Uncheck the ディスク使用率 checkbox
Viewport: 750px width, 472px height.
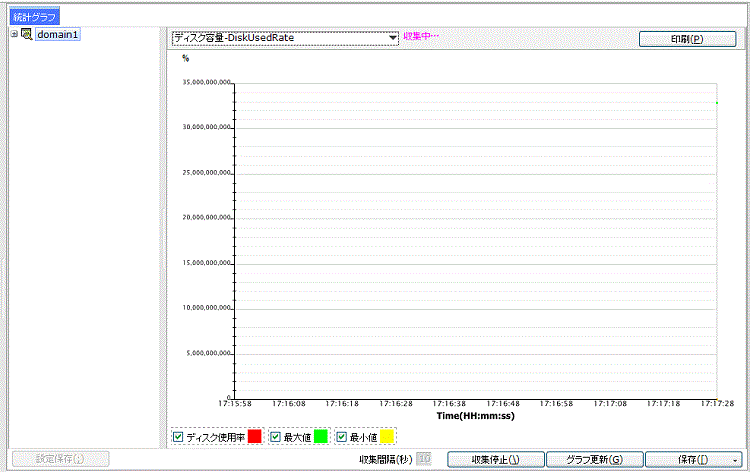tap(179, 437)
